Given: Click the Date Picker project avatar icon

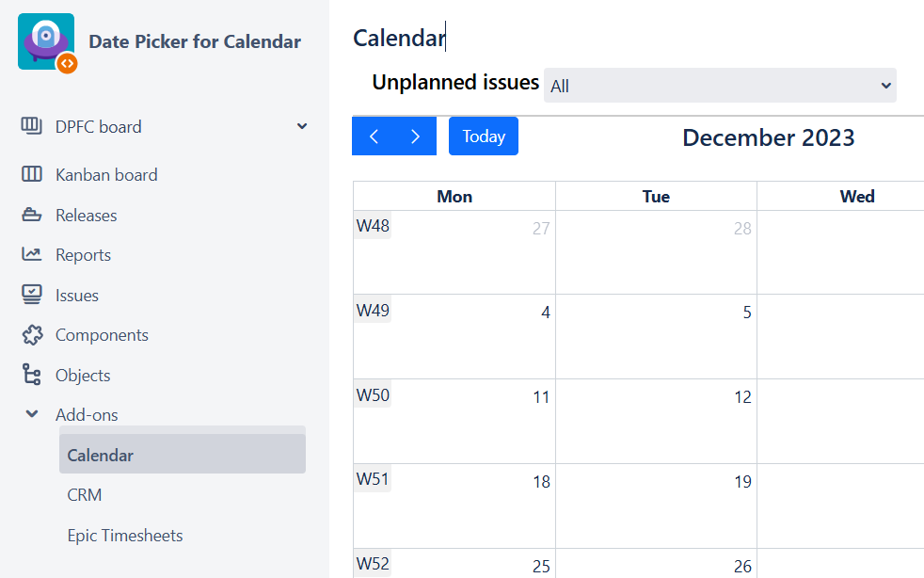Looking at the screenshot, I should (x=46, y=41).
